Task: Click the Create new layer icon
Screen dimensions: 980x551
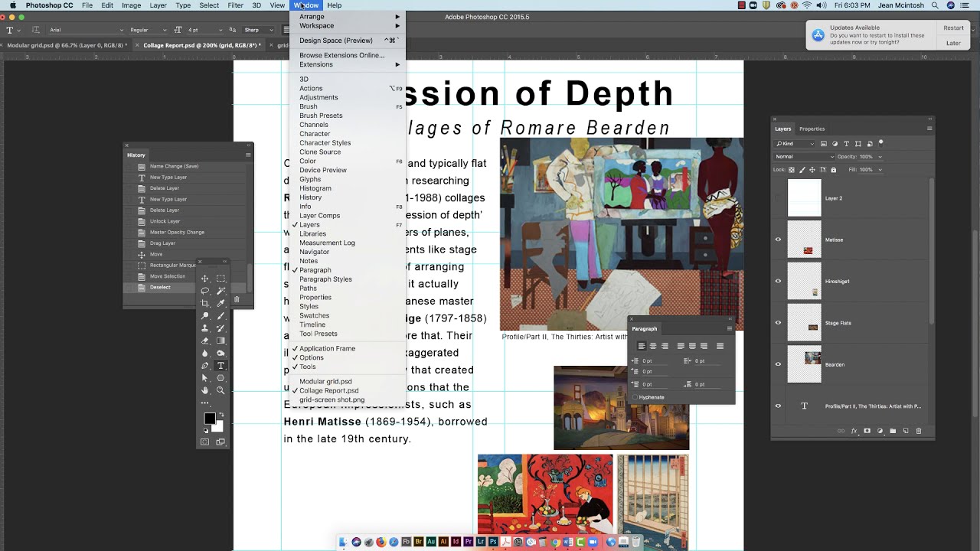Action: click(x=906, y=431)
